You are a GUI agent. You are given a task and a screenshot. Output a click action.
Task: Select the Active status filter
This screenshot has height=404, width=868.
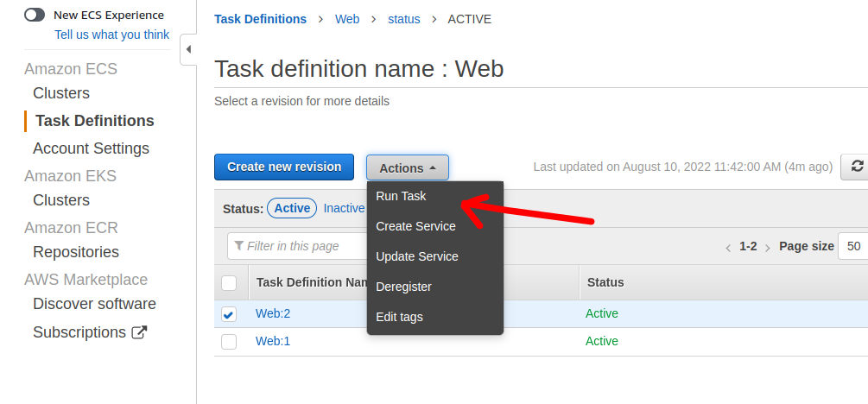[292, 208]
